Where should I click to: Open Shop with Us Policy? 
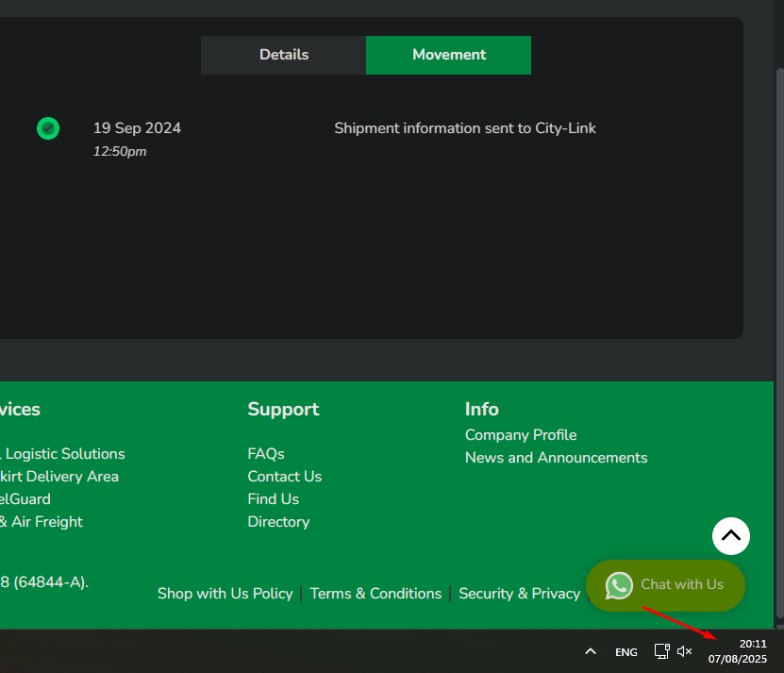coord(225,594)
